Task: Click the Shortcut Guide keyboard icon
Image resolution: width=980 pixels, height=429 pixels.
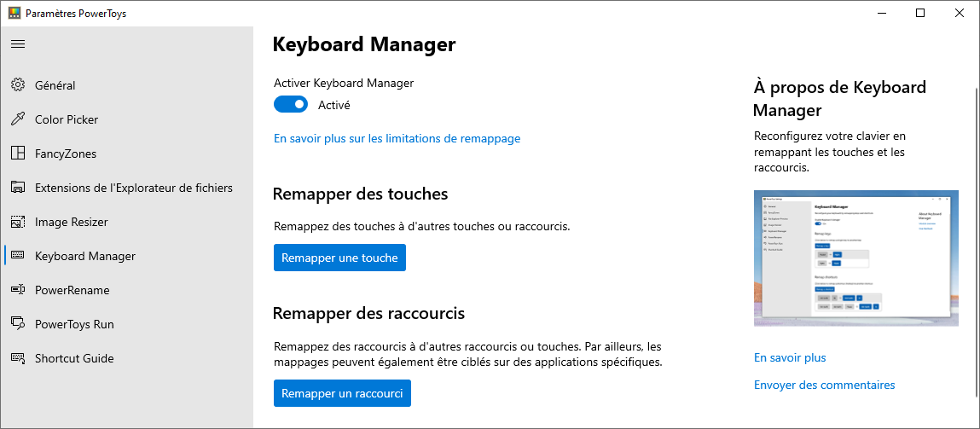Action: pyautogui.click(x=18, y=358)
